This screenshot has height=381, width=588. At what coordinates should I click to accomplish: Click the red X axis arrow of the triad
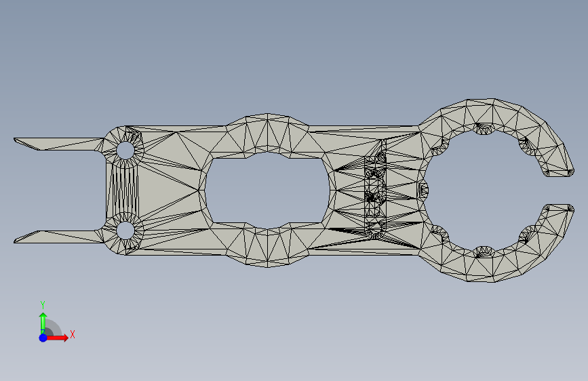pyautogui.click(x=57, y=338)
